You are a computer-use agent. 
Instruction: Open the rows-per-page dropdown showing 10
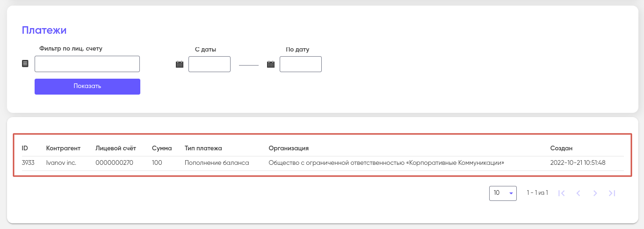point(503,193)
